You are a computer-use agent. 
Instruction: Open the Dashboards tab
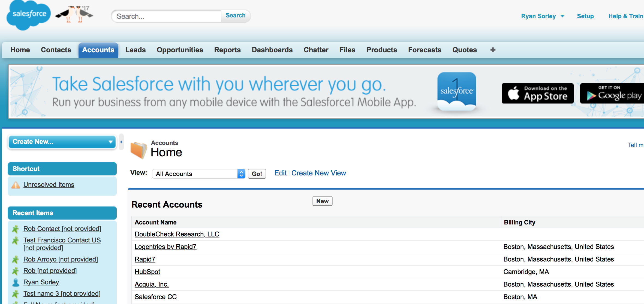(272, 50)
